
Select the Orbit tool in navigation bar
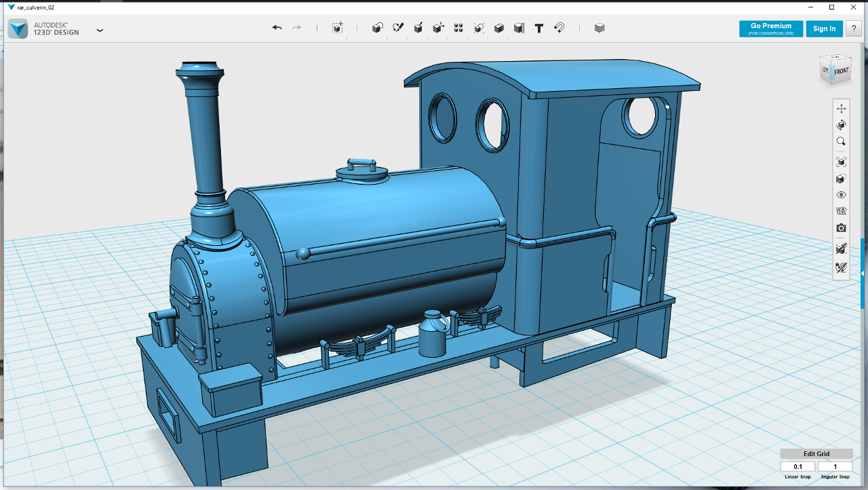[x=841, y=125]
